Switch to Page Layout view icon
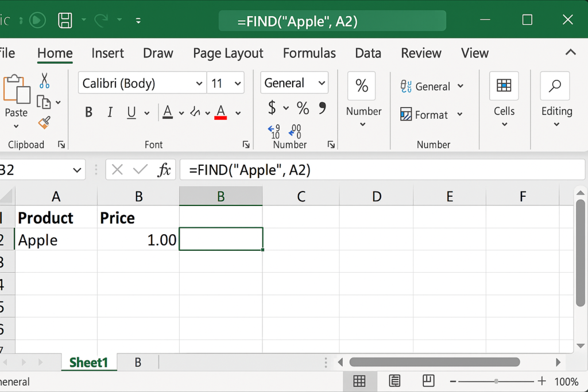 pos(394,381)
